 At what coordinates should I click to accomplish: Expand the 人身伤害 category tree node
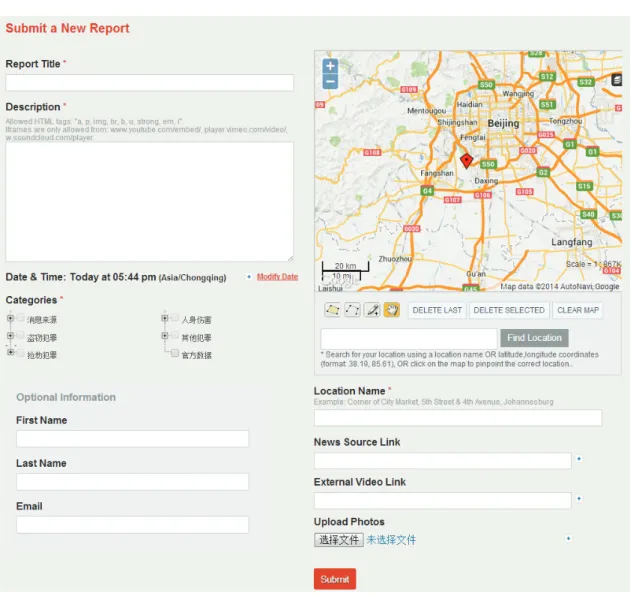coord(164,318)
